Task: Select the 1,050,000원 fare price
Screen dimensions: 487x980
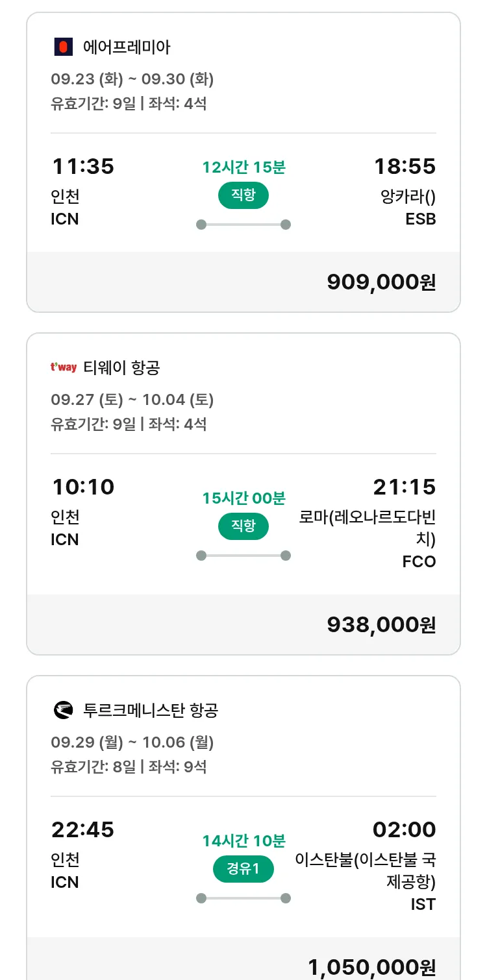Action: pos(371,967)
